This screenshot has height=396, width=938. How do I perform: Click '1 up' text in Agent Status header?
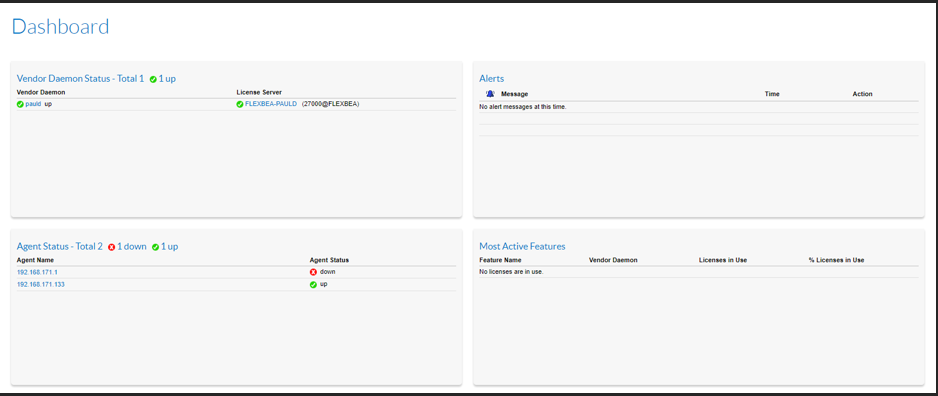169,246
